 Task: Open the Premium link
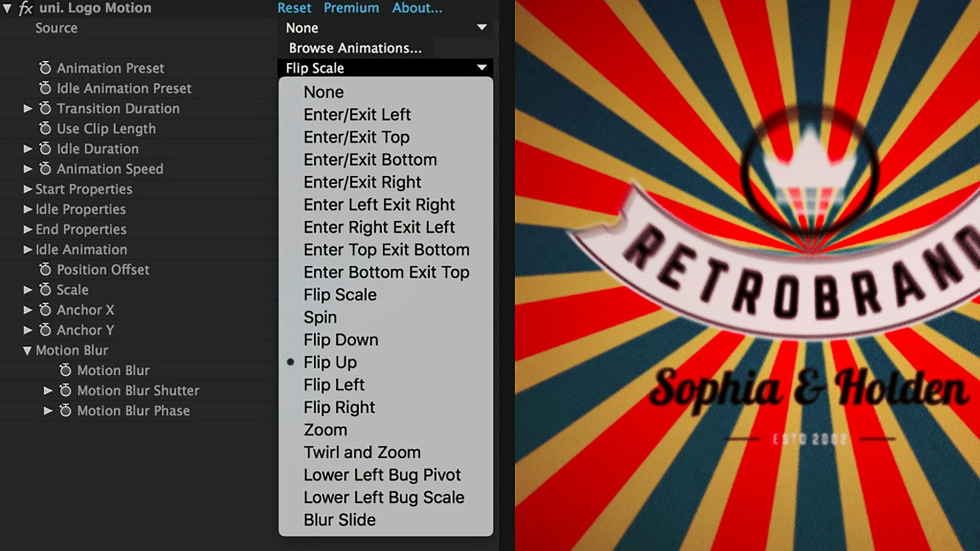(351, 8)
